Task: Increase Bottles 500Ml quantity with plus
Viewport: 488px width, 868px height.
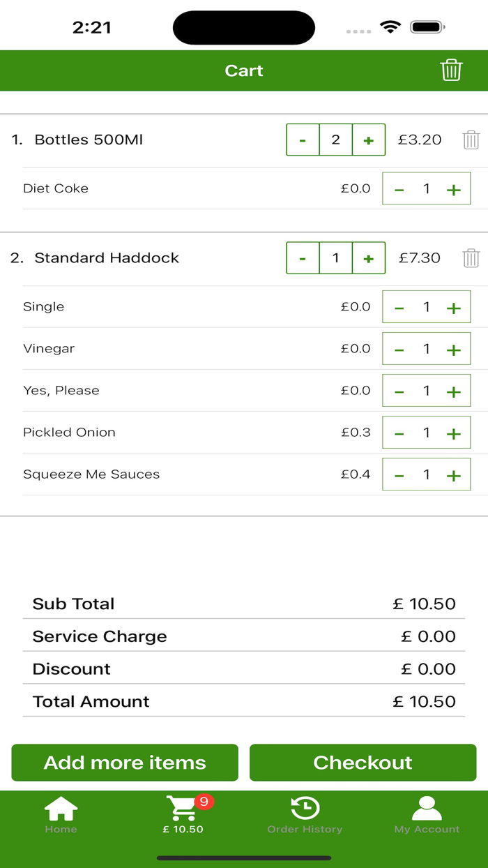Action: point(368,140)
